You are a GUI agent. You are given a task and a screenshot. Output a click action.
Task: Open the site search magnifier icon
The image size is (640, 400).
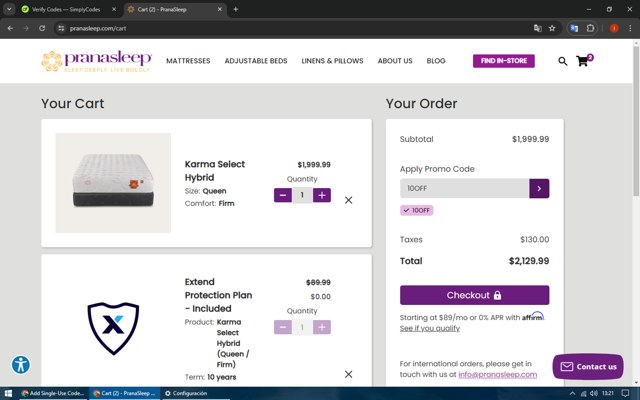tap(562, 61)
